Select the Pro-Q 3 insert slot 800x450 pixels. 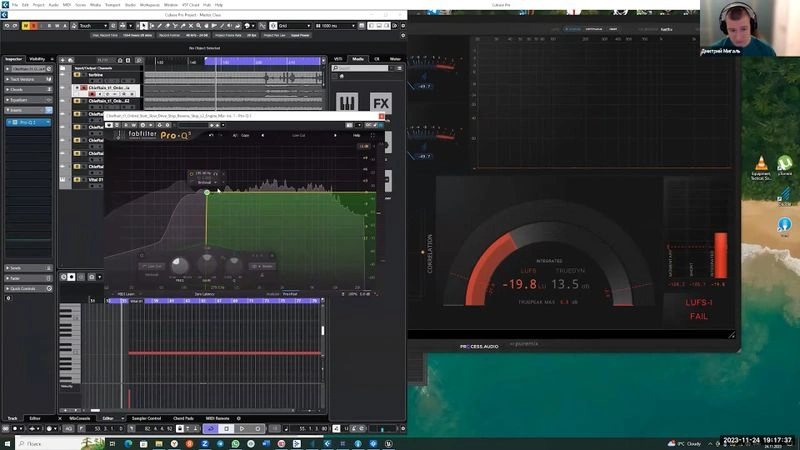pos(28,122)
